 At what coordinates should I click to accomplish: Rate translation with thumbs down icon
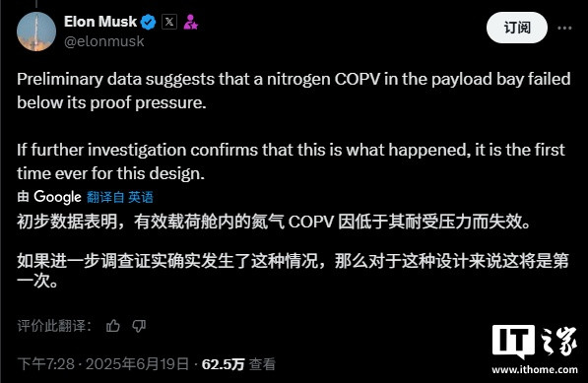pyautogui.click(x=139, y=326)
